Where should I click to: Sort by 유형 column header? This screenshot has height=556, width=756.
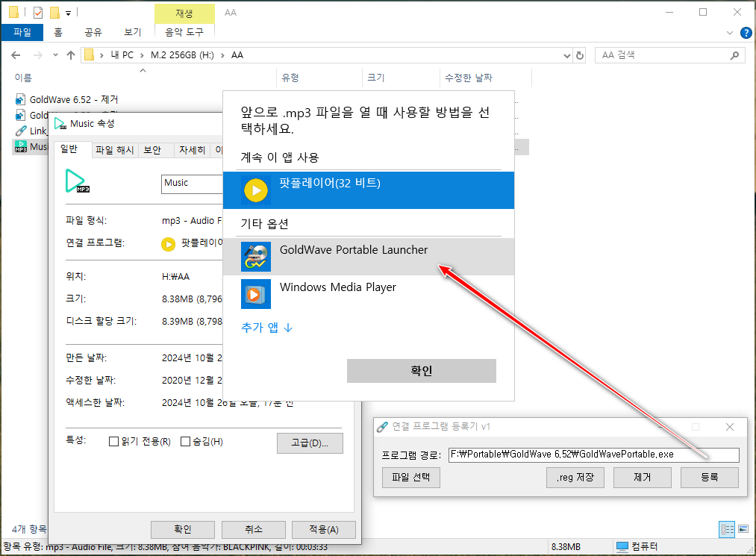point(319,78)
